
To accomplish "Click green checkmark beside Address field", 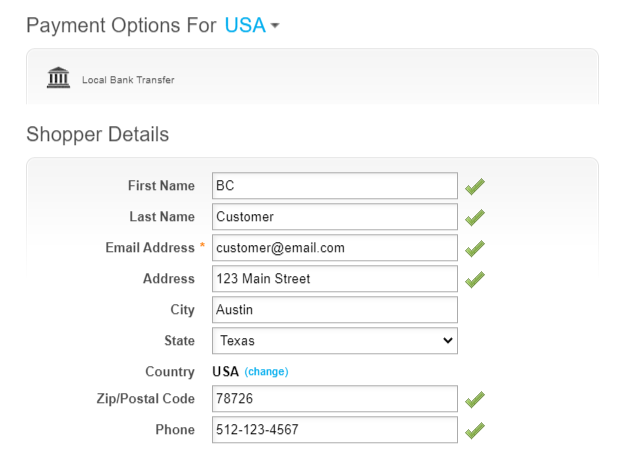I will click(x=475, y=279).
